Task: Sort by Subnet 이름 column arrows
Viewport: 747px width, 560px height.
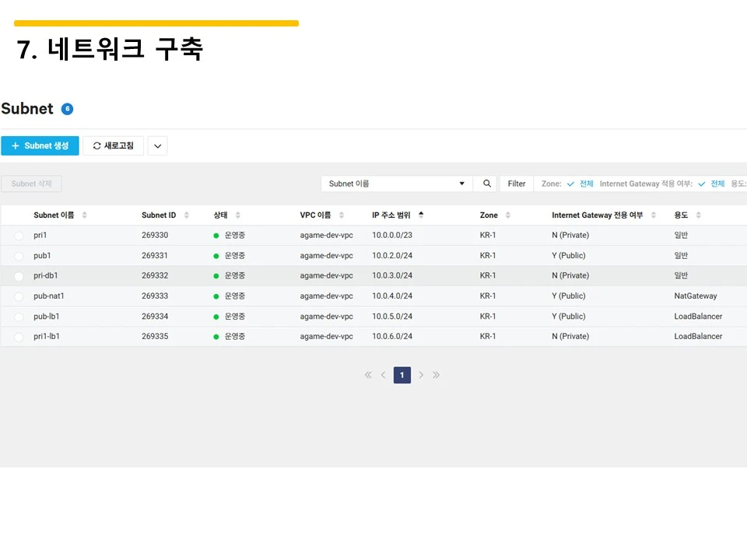Action: pyautogui.click(x=84, y=215)
